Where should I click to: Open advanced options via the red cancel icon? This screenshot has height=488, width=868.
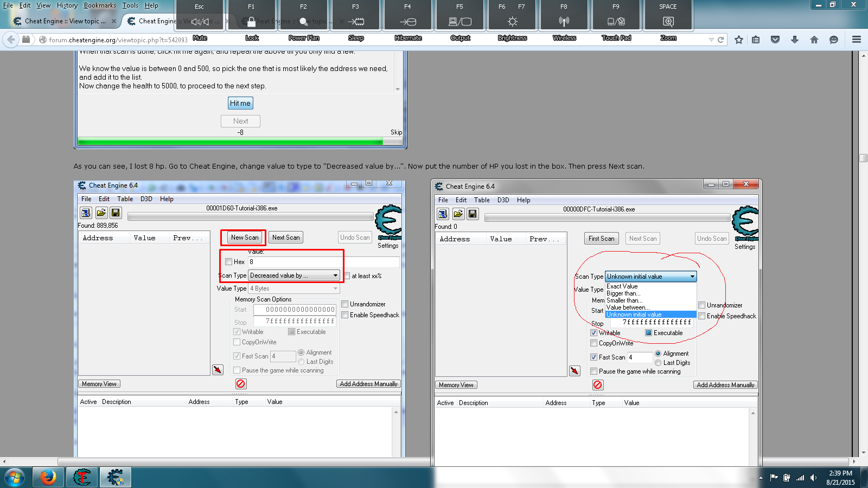coord(241,383)
